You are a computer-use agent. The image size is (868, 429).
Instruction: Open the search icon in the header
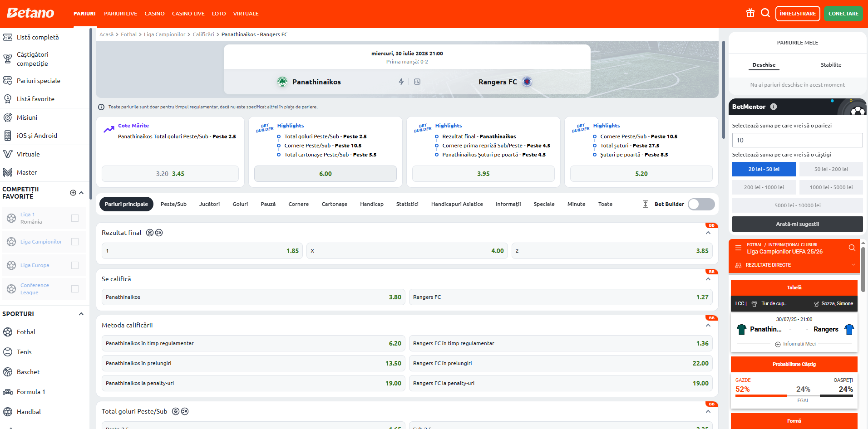pyautogui.click(x=765, y=13)
